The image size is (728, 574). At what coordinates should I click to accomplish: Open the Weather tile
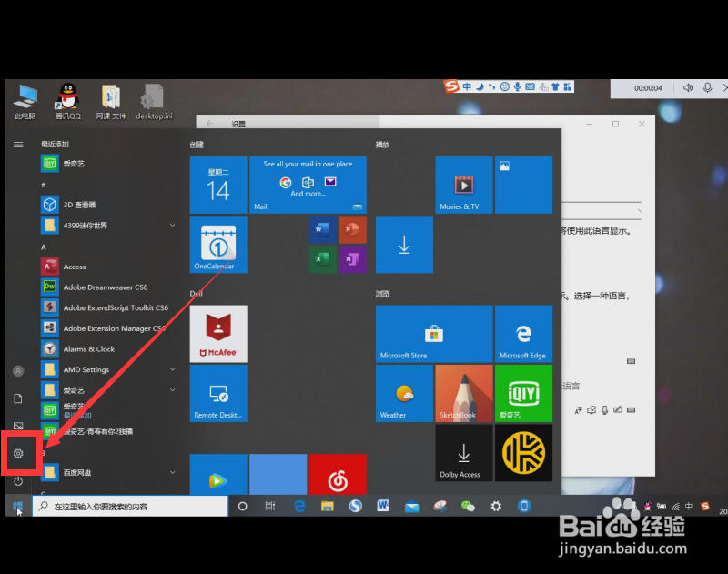point(404,393)
